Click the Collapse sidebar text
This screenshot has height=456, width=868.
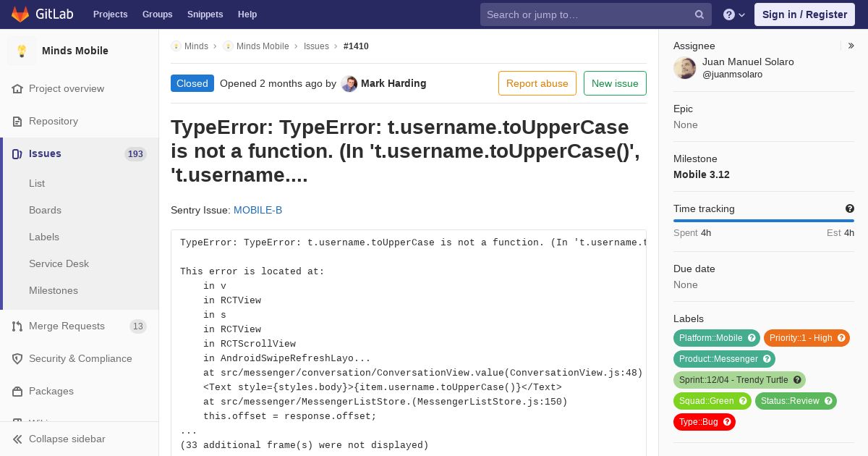click(x=67, y=439)
